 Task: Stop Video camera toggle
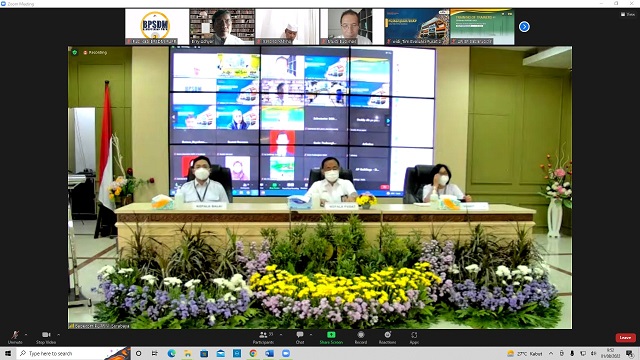pos(46,337)
